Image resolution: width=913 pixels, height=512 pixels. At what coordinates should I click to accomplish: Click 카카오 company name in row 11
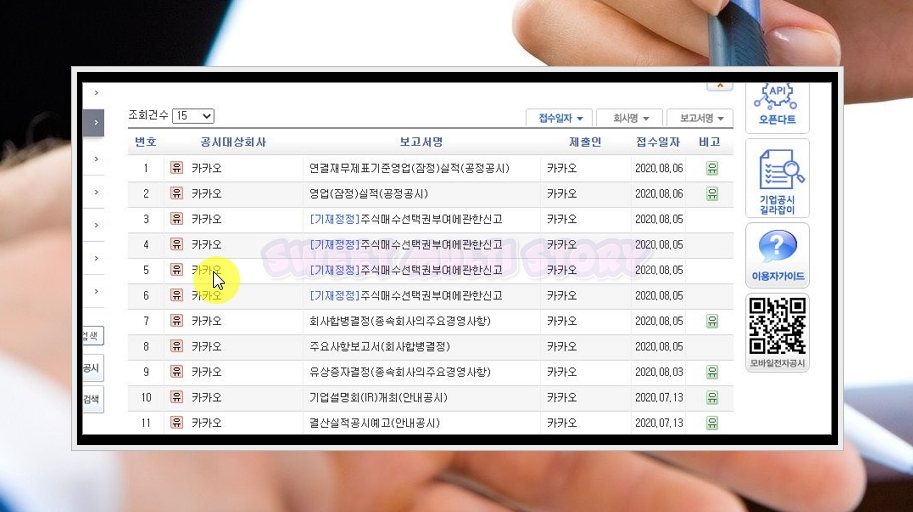click(207, 423)
